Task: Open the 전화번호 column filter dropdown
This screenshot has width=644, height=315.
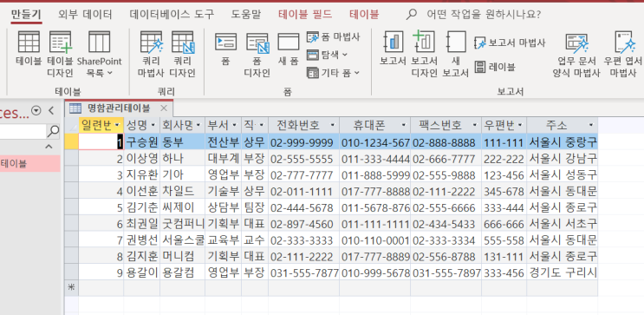Action: click(332, 125)
